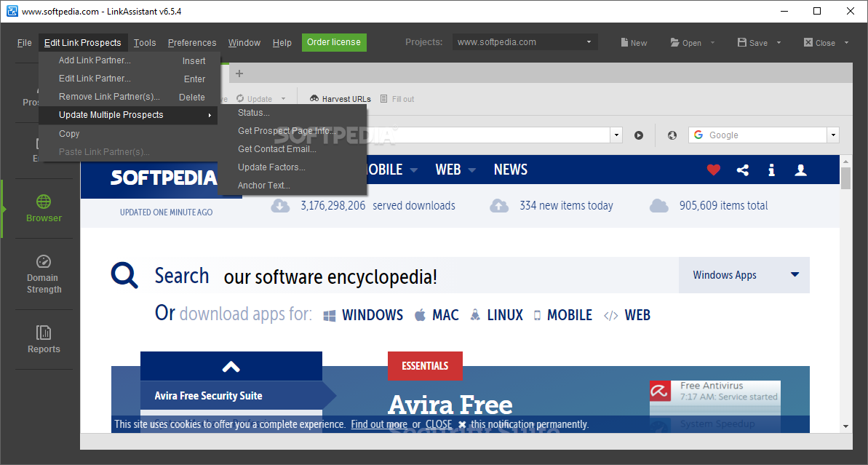Click the share icon on Softpedia
Viewport: 868px width, 465px height.
(x=743, y=170)
